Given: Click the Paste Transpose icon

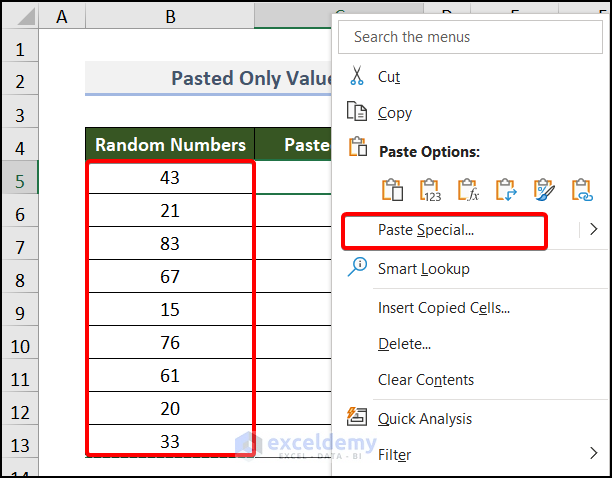Looking at the screenshot, I should pyautogui.click(x=506, y=190).
